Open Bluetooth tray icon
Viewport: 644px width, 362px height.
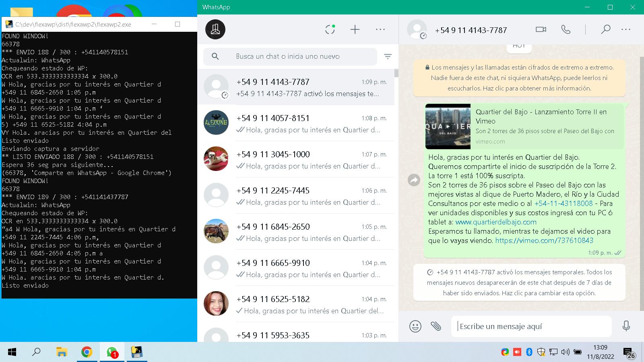pyautogui.click(x=529, y=352)
